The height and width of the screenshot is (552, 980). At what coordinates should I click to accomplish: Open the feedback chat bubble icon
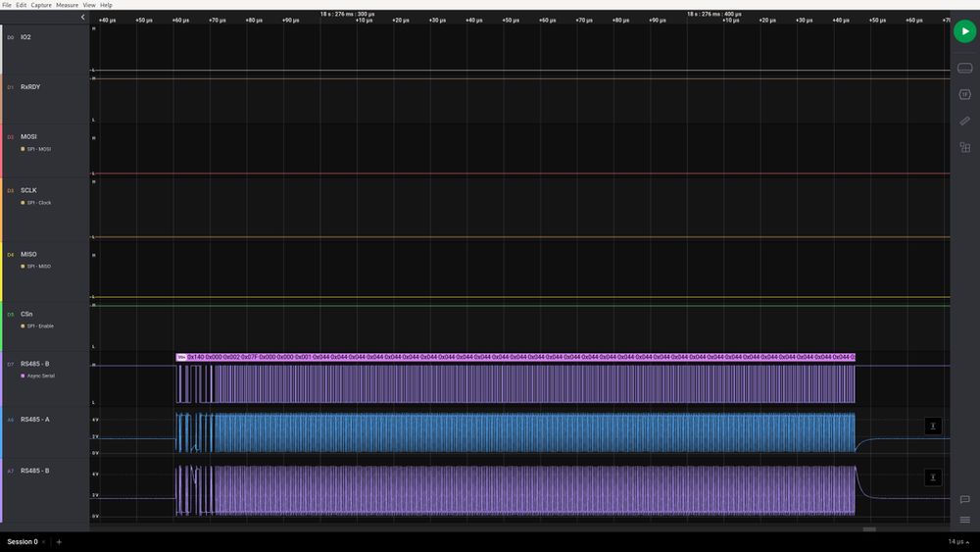[x=964, y=499]
